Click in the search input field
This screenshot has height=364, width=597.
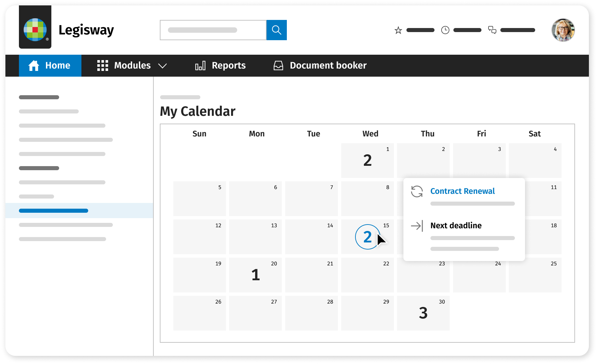point(213,30)
